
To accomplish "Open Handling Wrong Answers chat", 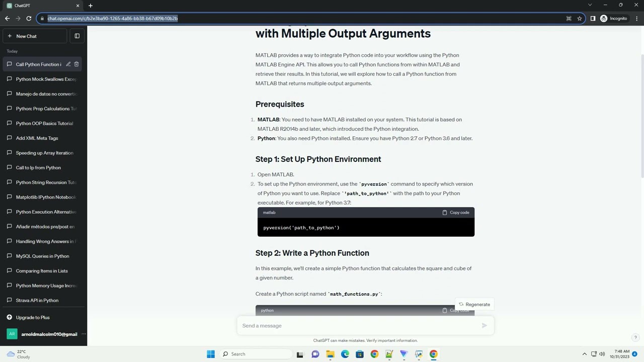I will tap(43, 241).
